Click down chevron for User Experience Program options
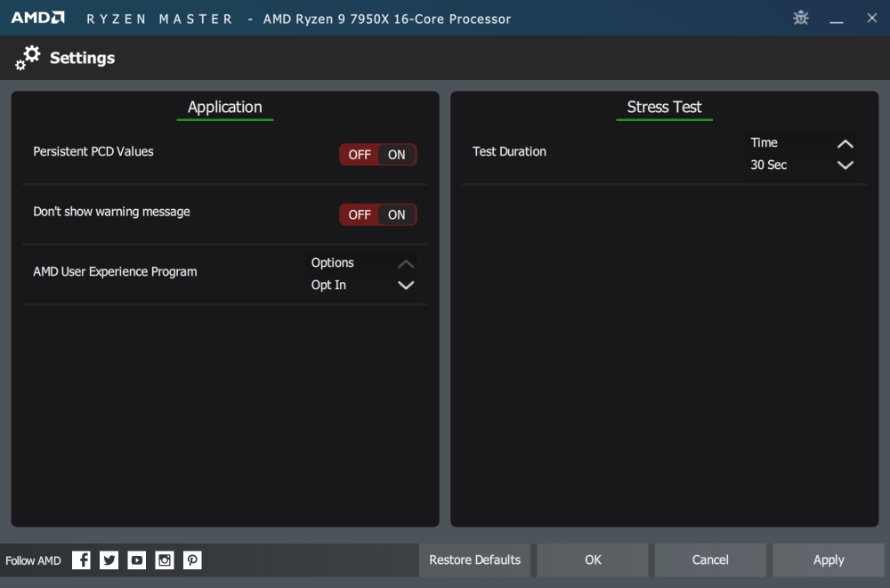This screenshot has height=588, width=890. [x=406, y=285]
